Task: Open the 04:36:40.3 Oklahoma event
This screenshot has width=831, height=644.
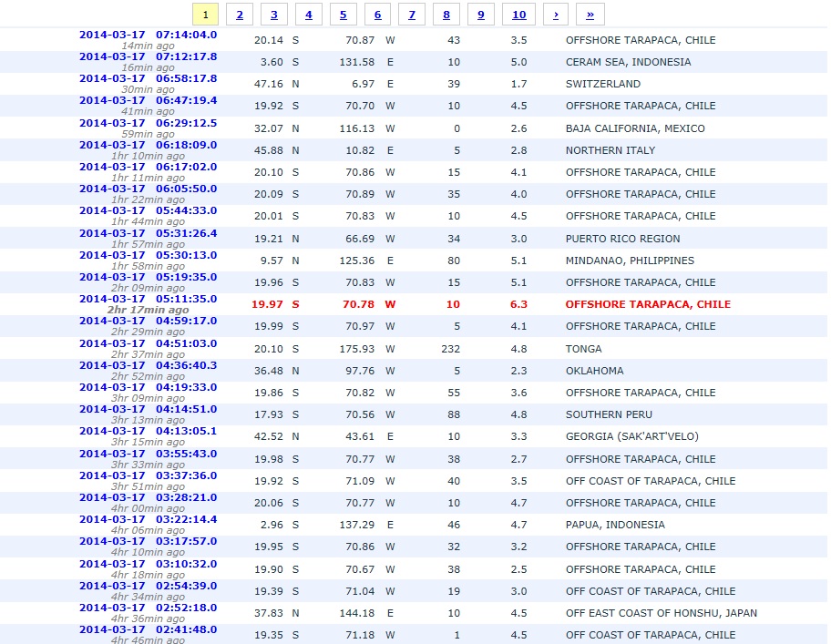Action: [148, 365]
